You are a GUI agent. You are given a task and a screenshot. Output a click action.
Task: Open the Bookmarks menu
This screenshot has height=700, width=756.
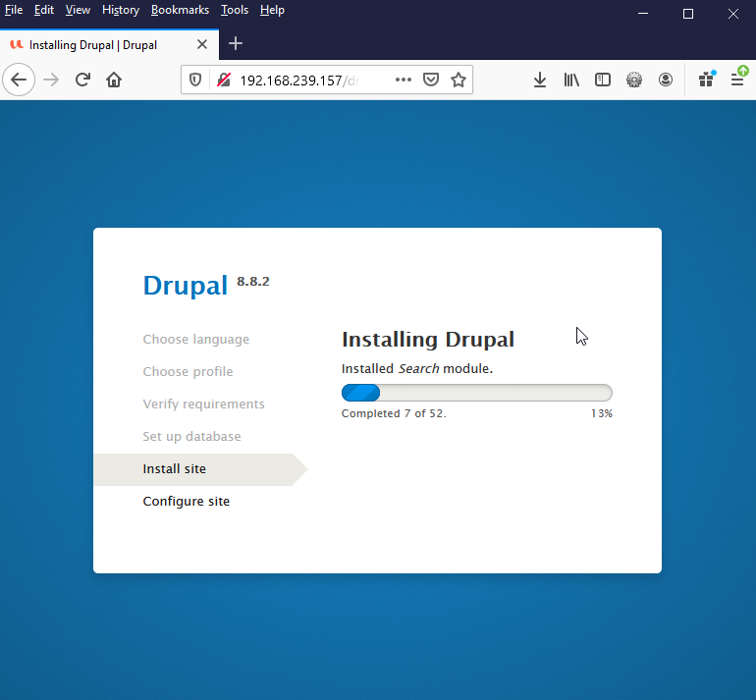tap(180, 10)
